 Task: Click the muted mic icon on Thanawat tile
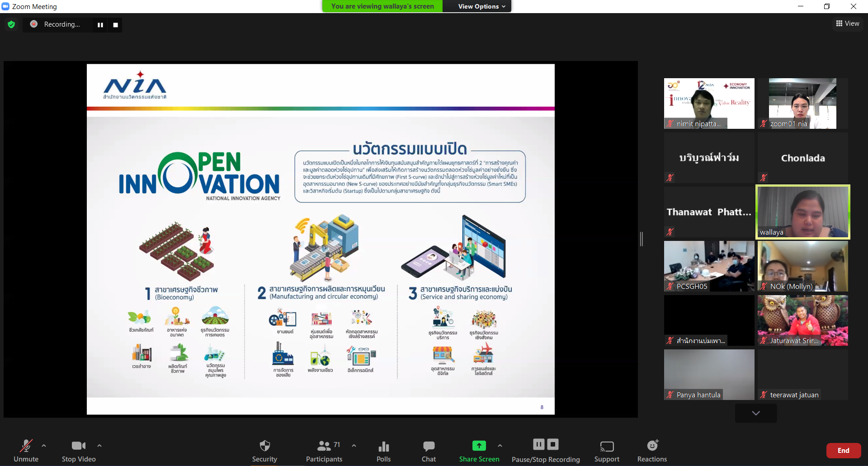(x=670, y=232)
